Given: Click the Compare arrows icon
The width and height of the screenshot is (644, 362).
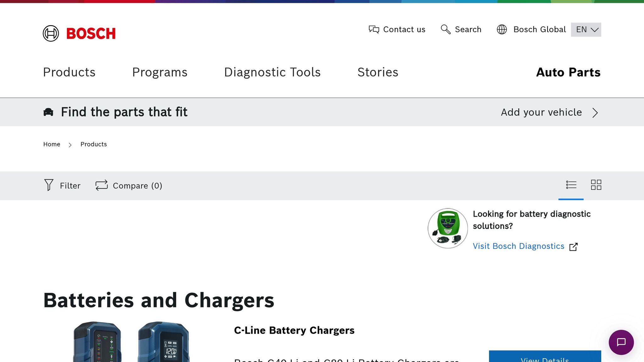Looking at the screenshot, I should tap(102, 185).
